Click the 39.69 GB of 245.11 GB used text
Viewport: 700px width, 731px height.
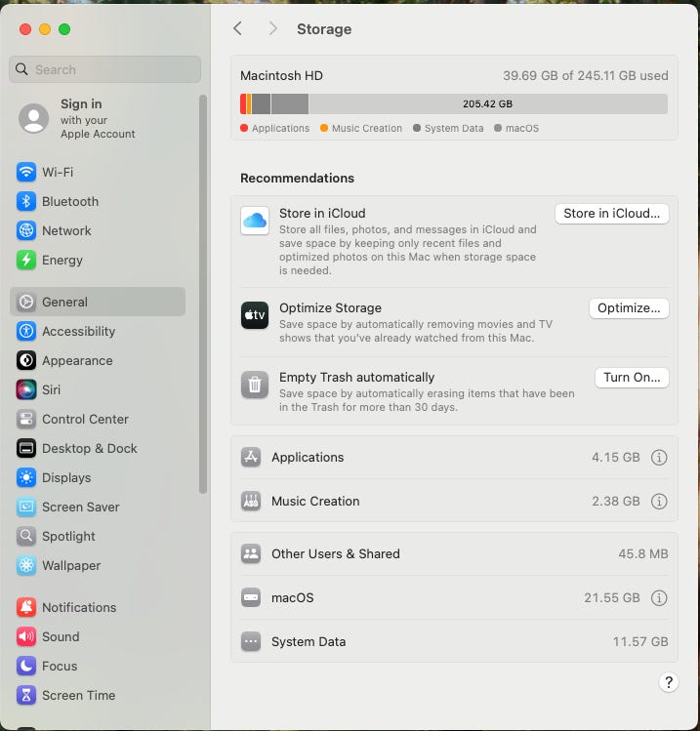click(585, 75)
